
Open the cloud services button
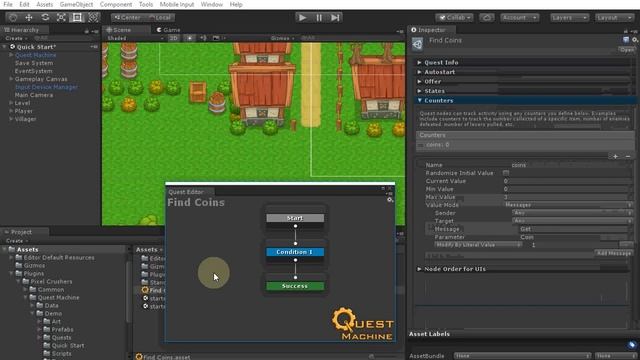coord(487,18)
